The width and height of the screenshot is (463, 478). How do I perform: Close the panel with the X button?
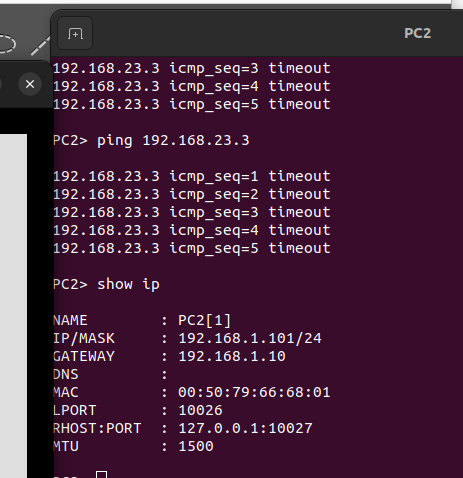pos(30,84)
